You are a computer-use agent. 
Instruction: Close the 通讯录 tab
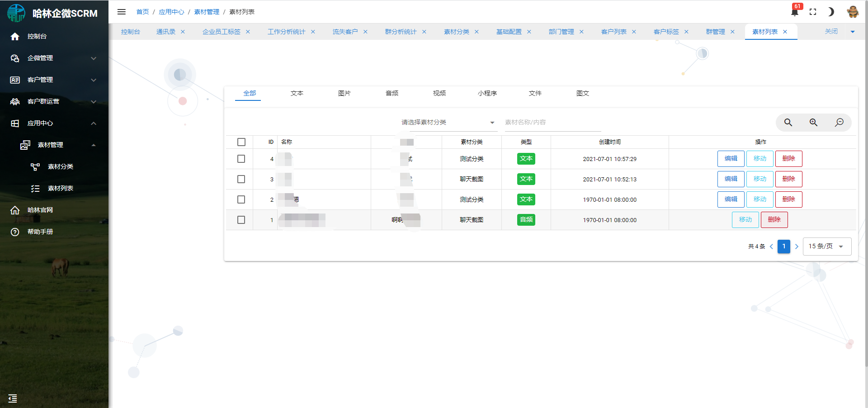183,32
